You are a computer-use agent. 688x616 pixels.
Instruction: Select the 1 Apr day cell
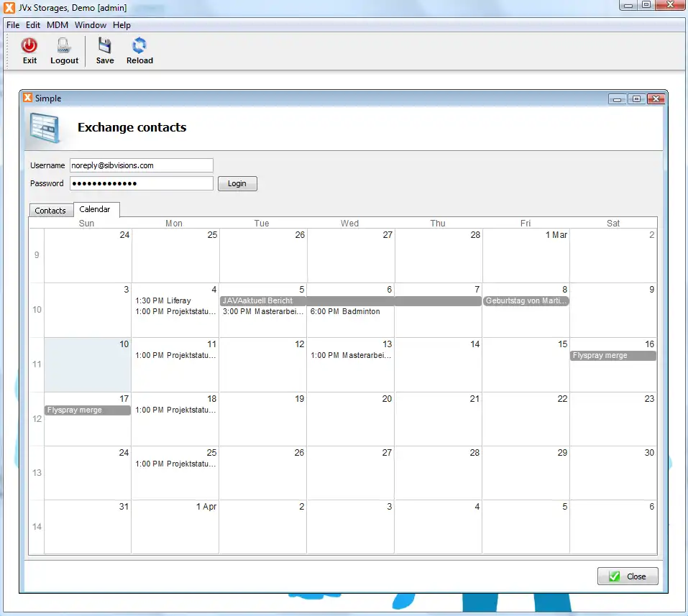tap(175, 527)
